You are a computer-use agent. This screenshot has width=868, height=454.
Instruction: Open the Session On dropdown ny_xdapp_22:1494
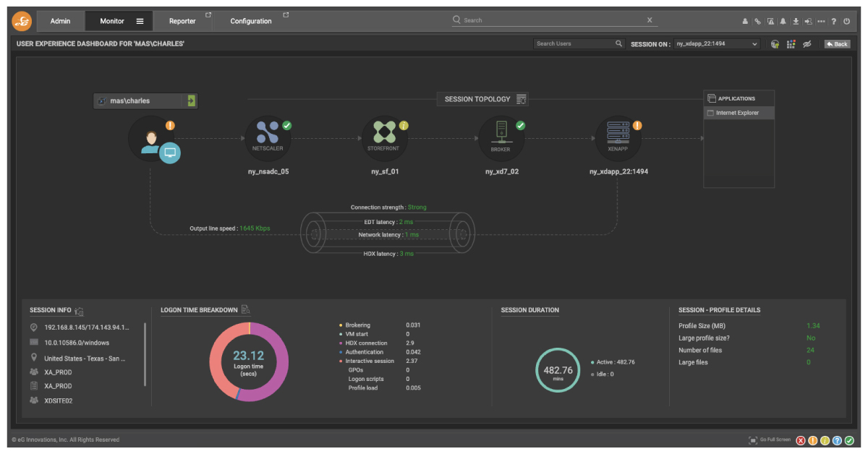point(717,43)
